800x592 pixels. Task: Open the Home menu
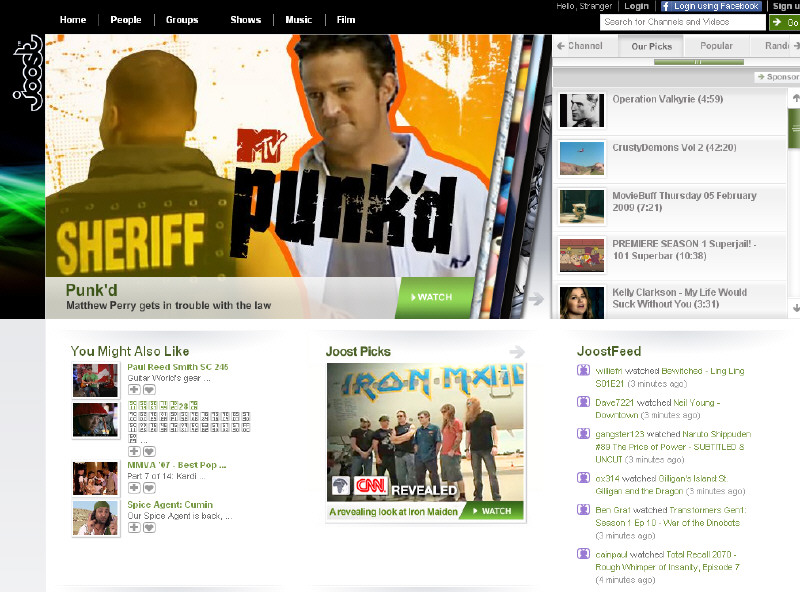pos(73,20)
